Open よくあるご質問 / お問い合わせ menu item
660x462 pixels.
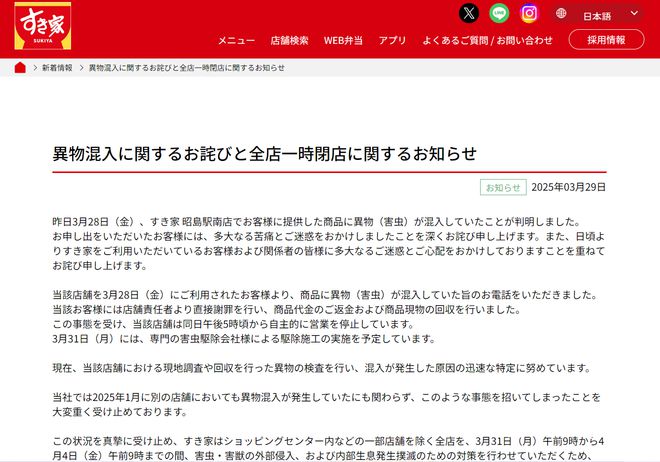click(x=487, y=40)
